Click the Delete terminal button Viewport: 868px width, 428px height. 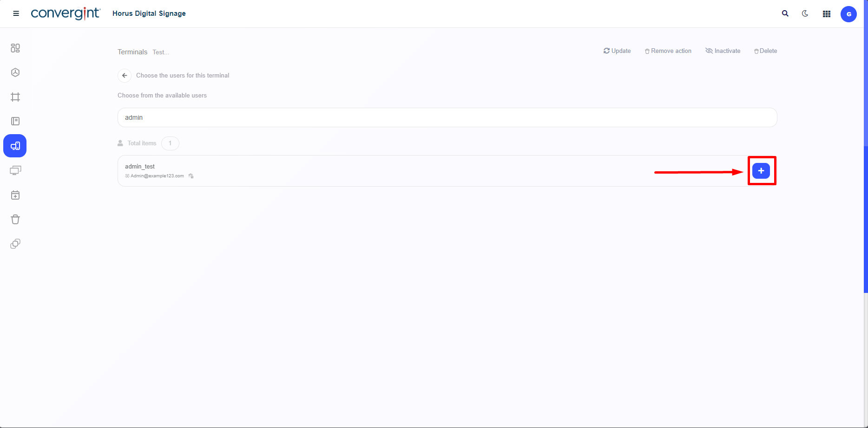click(765, 51)
